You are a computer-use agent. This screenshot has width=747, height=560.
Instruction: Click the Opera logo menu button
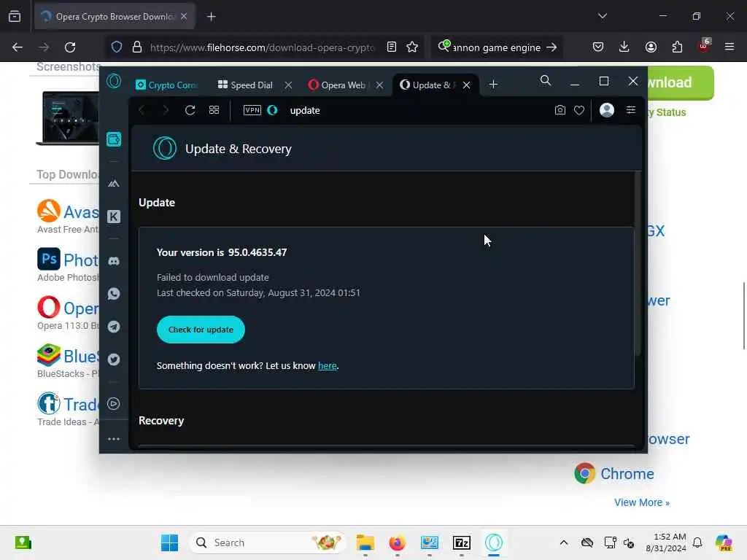coord(114,82)
